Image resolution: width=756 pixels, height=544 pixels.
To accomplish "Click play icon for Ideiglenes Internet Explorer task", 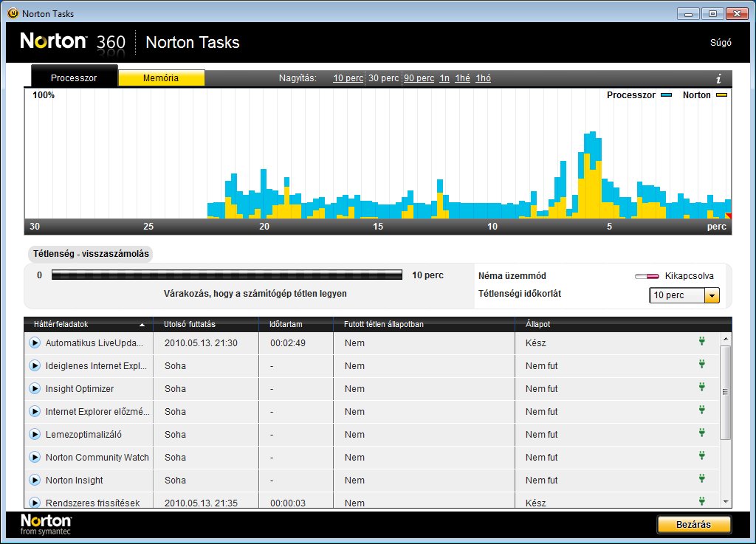I will pyautogui.click(x=34, y=366).
